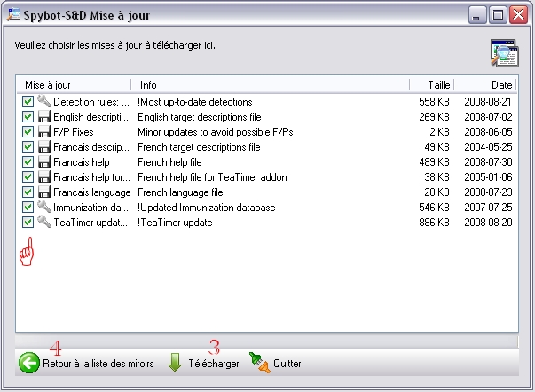Screen dimensions: 535x392
Task: Click floppy icon in the 38 KB row
Action: click(44, 177)
